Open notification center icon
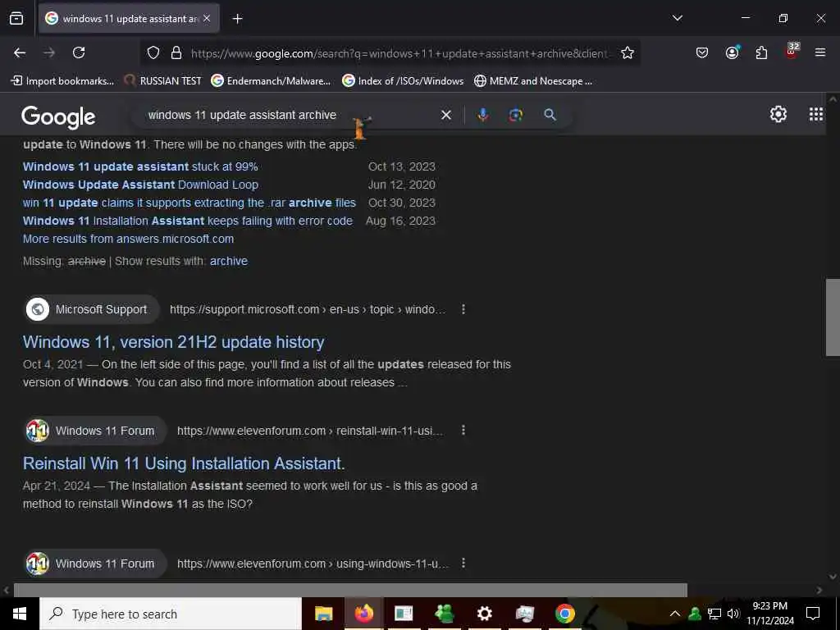The width and height of the screenshot is (840, 630). pos(813,614)
